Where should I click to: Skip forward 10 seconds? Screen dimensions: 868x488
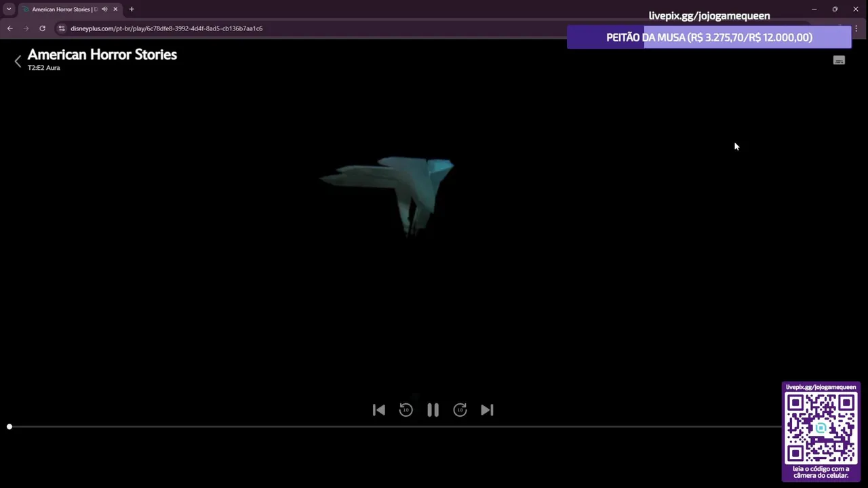(x=460, y=409)
